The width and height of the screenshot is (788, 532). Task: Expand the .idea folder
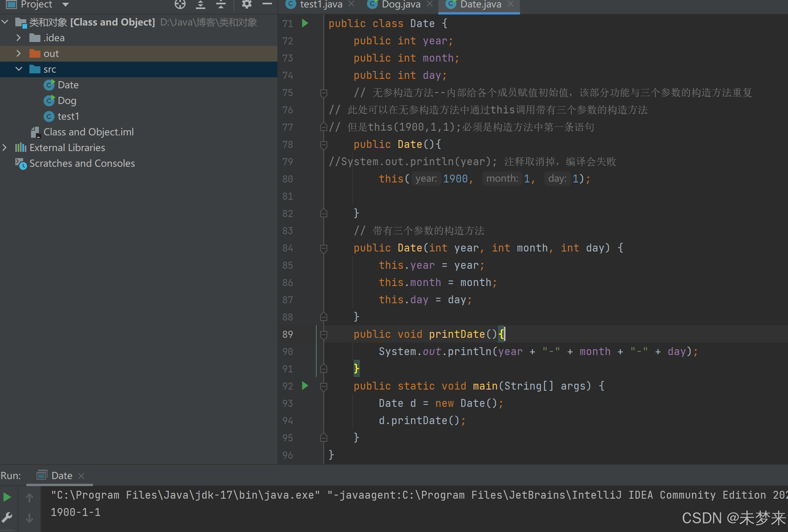(18, 38)
